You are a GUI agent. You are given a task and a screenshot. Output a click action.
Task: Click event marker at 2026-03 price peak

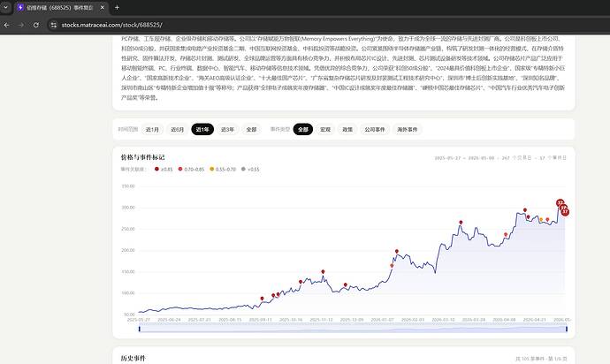coord(461,223)
